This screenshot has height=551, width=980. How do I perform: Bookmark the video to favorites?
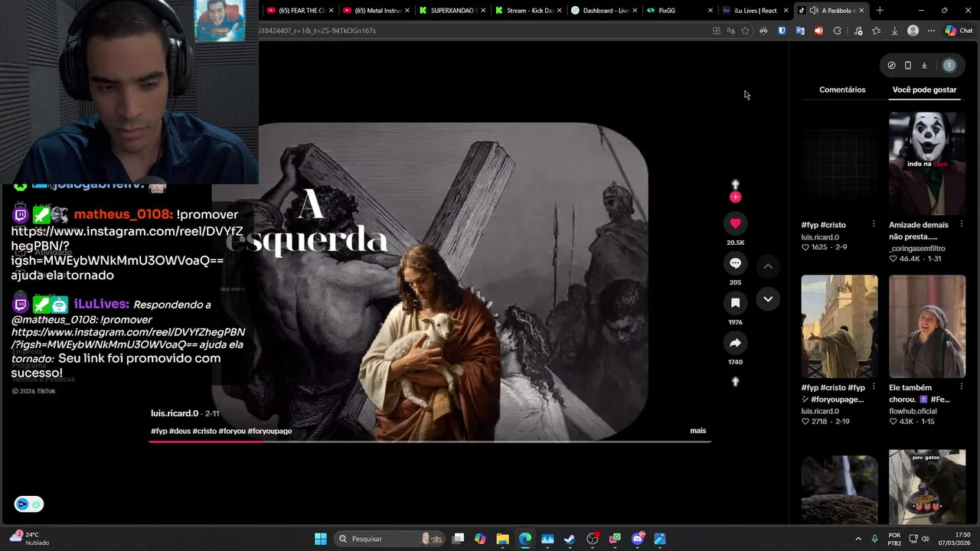(x=735, y=303)
